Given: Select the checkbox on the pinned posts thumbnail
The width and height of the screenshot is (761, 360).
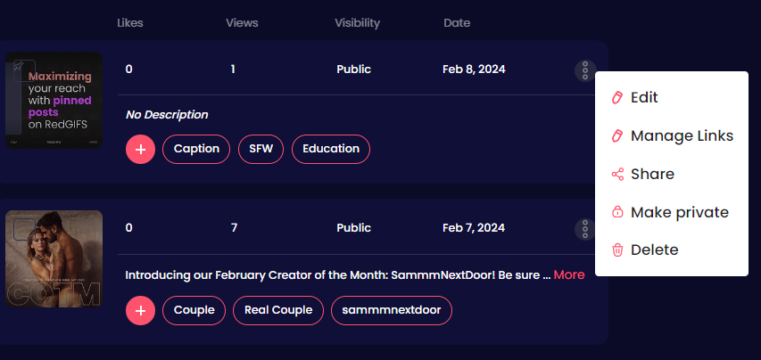Looking at the screenshot, I should 24,70.
